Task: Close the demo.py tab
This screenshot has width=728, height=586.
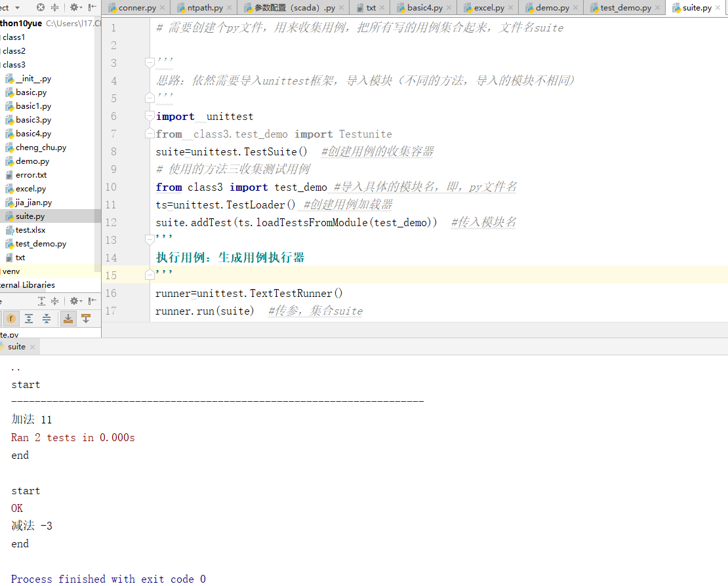Action: click(x=575, y=8)
